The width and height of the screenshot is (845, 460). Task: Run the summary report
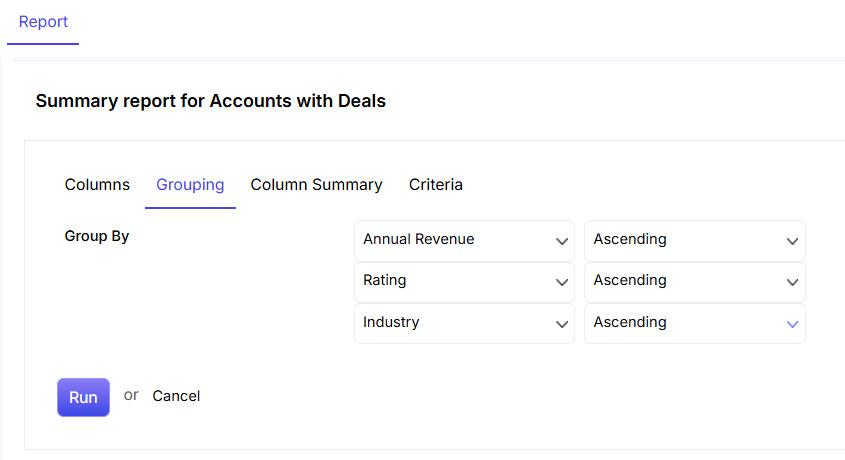point(84,398)
